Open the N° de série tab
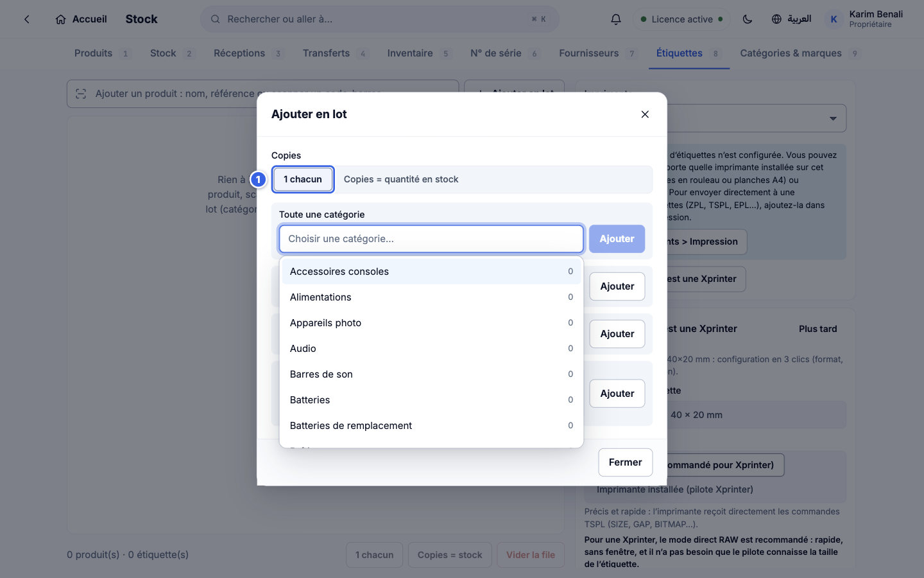 [x=504, y=53]
